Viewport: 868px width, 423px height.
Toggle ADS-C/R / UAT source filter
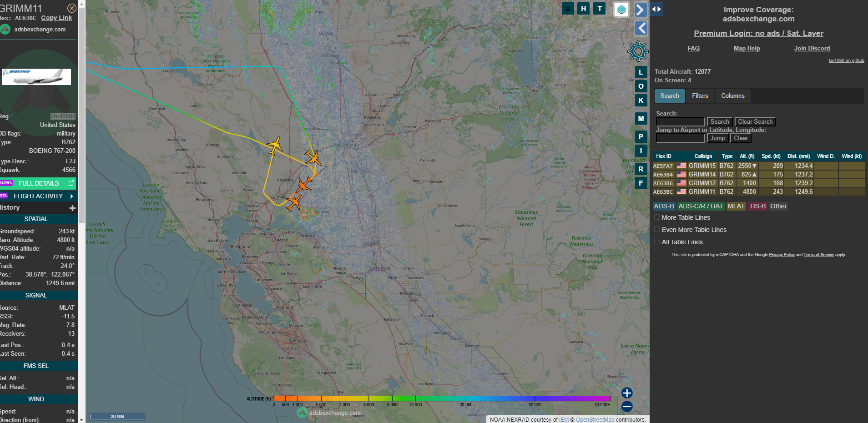click(x=701, y=206)
